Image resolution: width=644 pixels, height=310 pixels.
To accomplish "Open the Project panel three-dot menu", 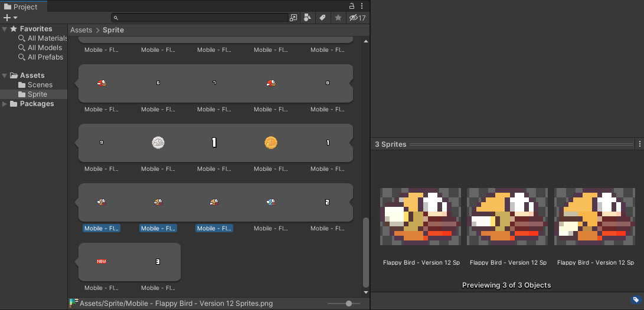I will click(362, 6).
